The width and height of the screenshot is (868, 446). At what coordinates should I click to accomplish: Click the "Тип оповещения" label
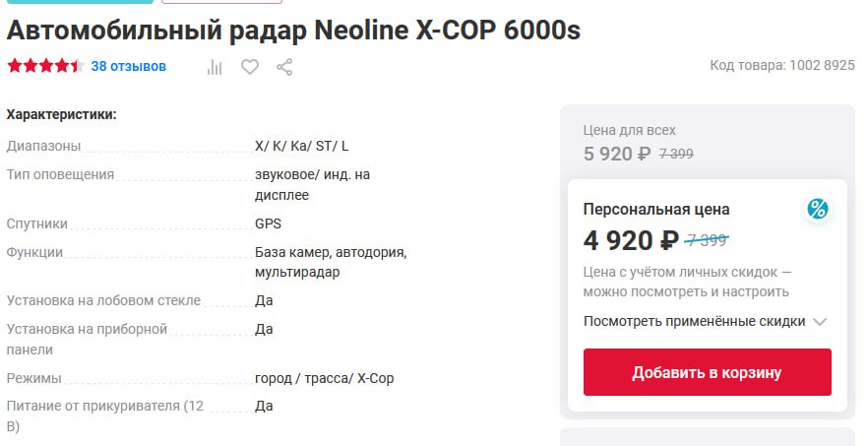61,174
